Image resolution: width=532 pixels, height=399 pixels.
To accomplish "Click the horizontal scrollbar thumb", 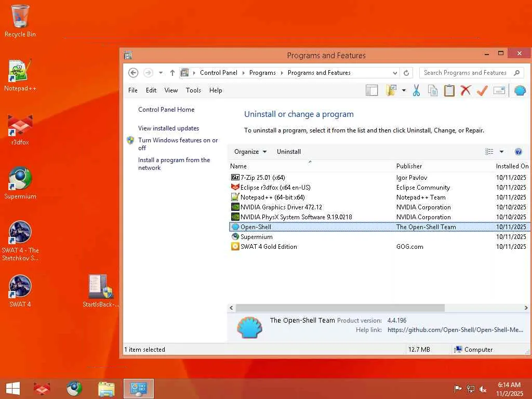I will [340, 308].
